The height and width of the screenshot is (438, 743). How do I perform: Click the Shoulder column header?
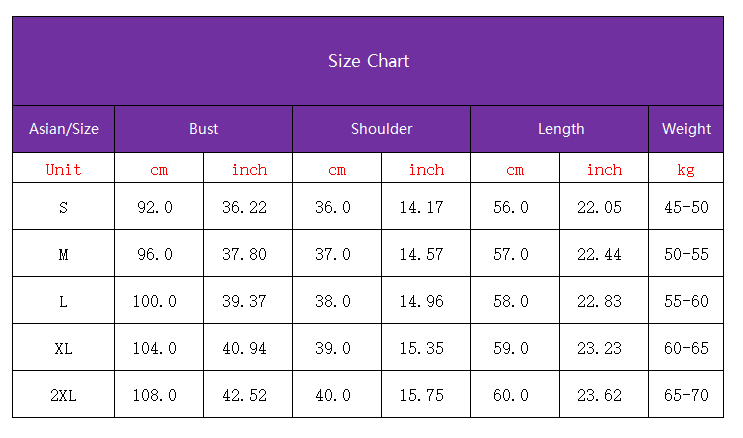click(x=381, y=129)
